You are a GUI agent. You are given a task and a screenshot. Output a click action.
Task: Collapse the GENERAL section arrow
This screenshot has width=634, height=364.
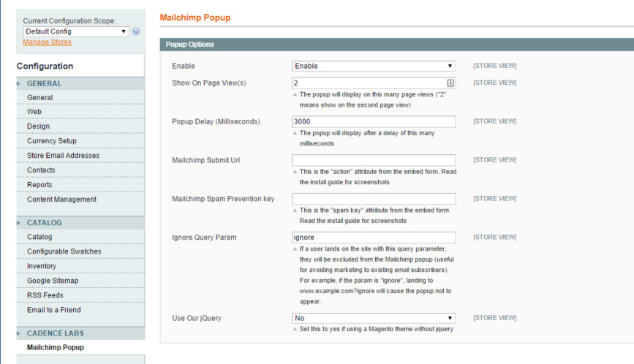pos(18,83)
